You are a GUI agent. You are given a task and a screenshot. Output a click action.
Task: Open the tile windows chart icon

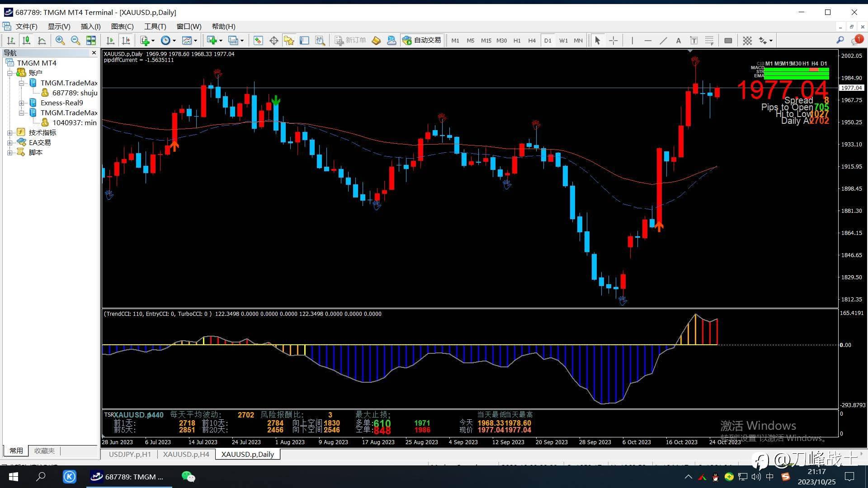[x=91, y=41]
